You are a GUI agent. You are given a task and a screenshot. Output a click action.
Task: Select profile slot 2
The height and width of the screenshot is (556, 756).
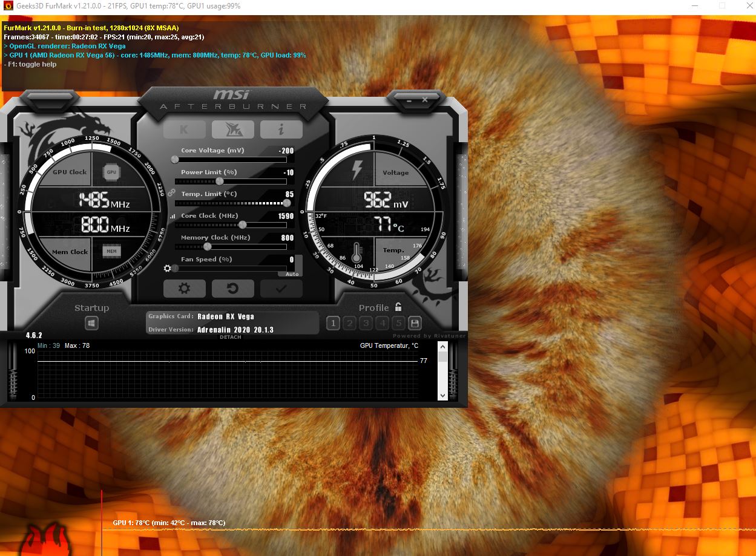(349, 323)
